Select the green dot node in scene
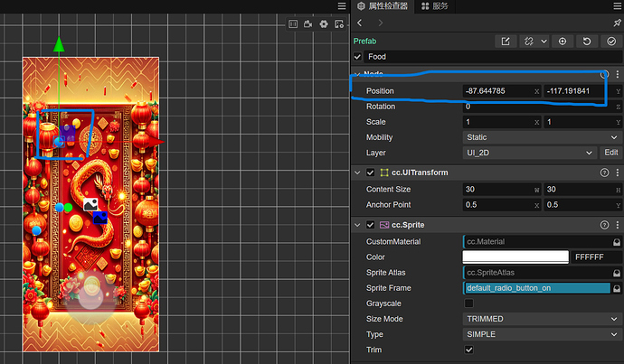This screenshot has height=364, width=624. 68,208
